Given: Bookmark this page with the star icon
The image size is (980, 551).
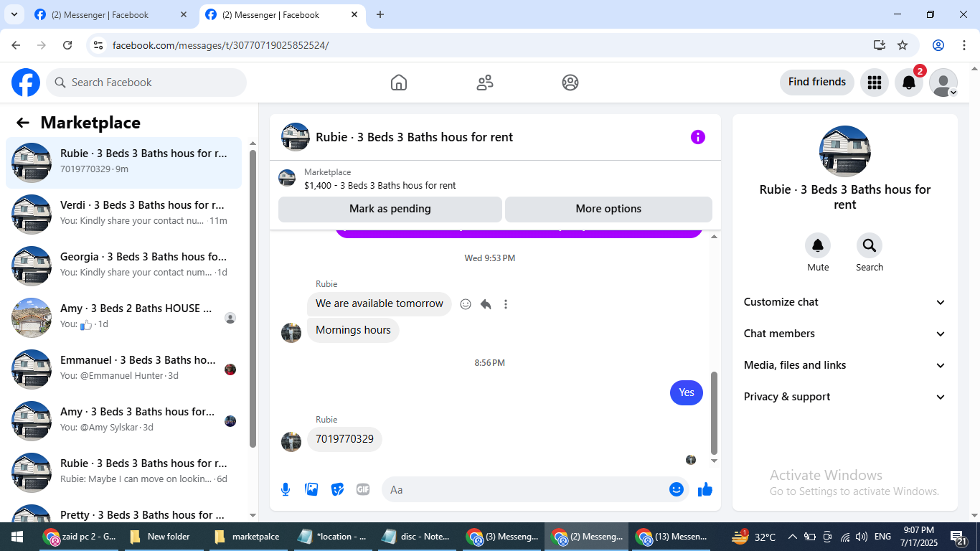Looking at the screenshot, I should click(903, 45).
